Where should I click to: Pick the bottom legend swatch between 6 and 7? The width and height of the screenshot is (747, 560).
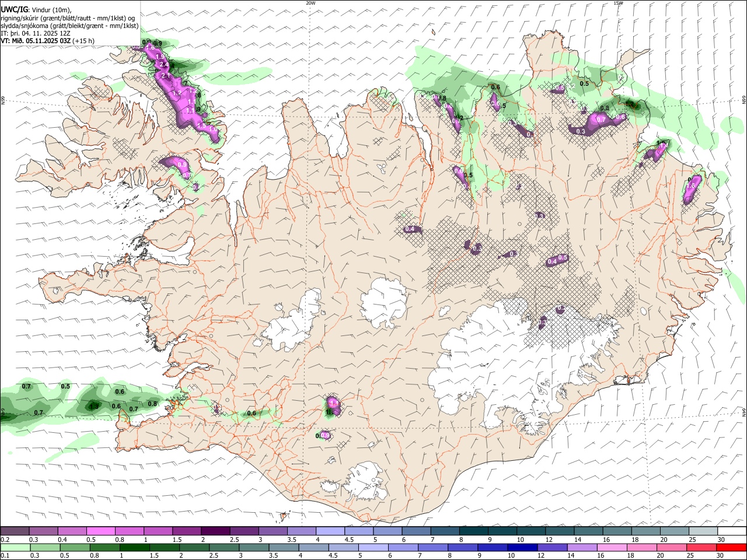pyautogui.click(x=403, y=547)
